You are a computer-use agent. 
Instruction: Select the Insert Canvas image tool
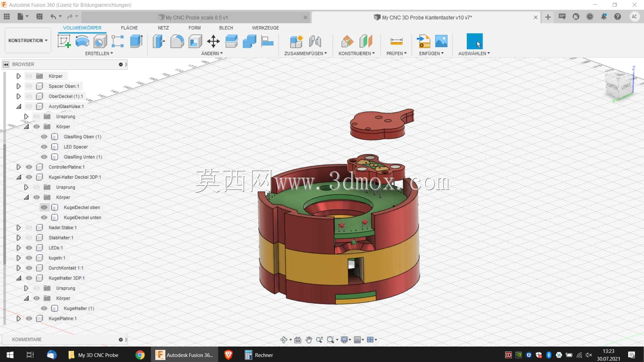click(441, 41)
